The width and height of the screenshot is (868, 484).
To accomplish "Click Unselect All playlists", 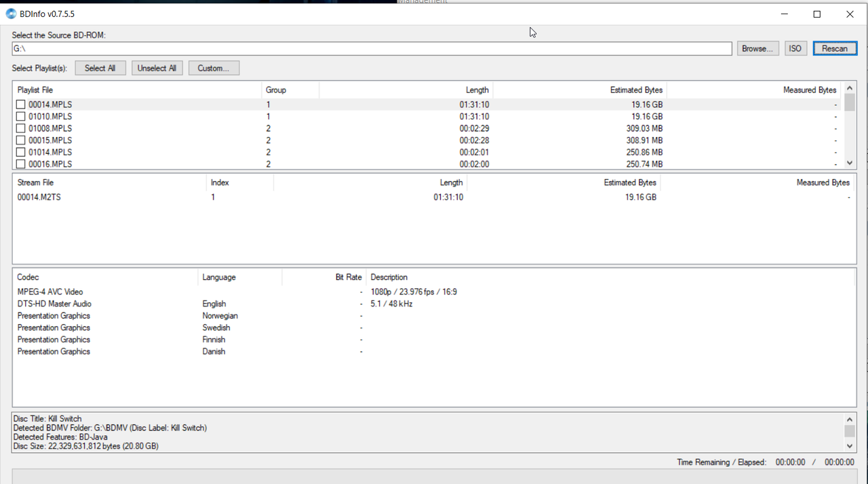I will [x=157, y=68].
